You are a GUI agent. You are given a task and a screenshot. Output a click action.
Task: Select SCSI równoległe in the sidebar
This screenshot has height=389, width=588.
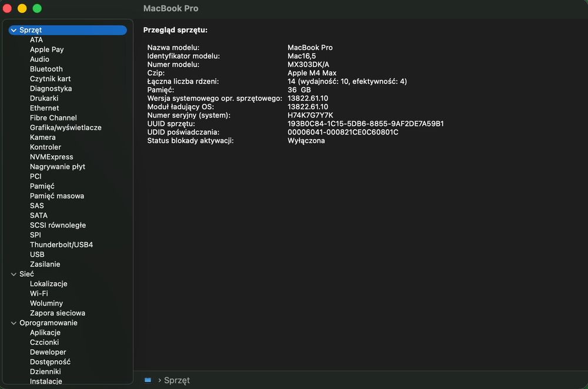58,225
